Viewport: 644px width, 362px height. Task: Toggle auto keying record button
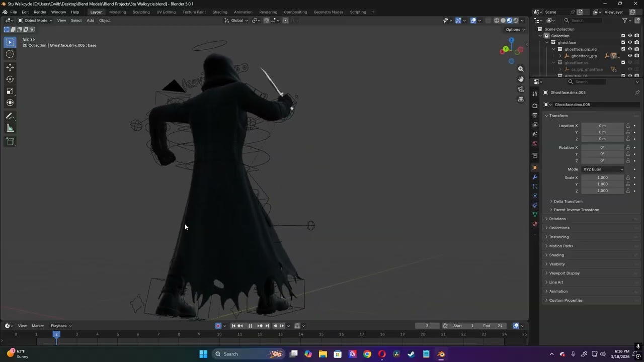click(218, 326)
